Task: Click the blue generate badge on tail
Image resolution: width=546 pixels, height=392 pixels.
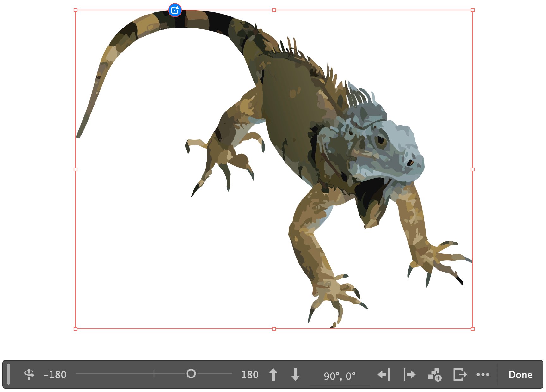Action: coord(175,10)
